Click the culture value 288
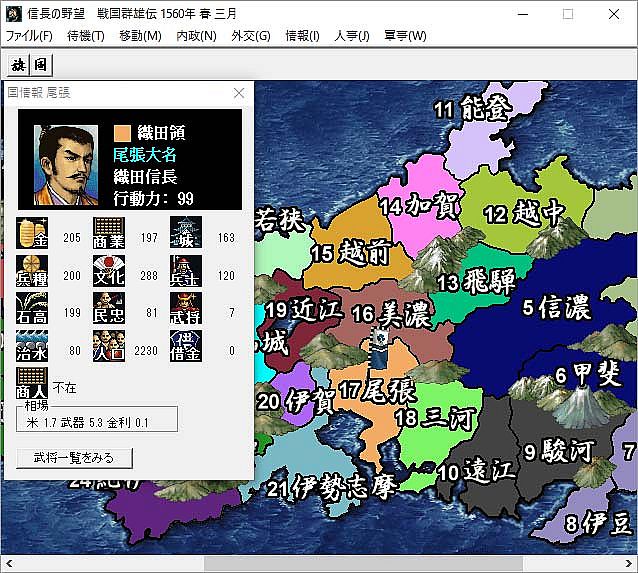Screen dimensions: 638x573 pyautogui.click(x=149, y=276)
